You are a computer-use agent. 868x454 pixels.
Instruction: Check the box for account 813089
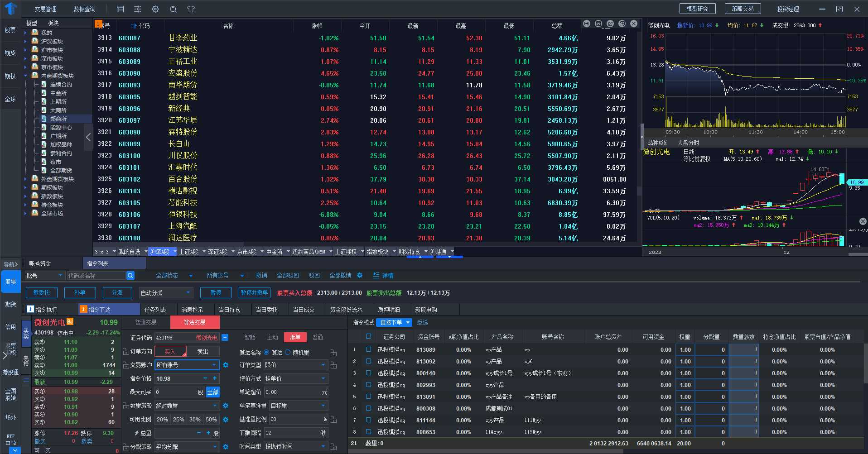368,349
